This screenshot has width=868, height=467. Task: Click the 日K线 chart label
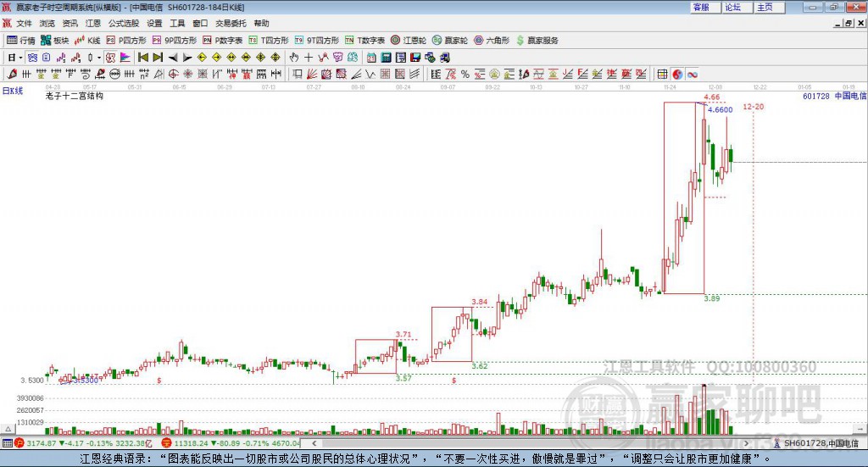(x=13, y=91)
